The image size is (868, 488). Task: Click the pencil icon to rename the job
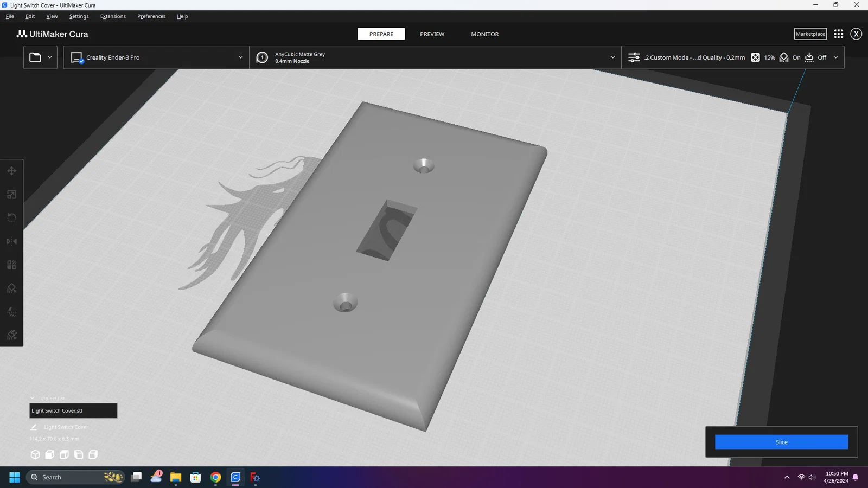pyautogui.click(x=34, y=427)
